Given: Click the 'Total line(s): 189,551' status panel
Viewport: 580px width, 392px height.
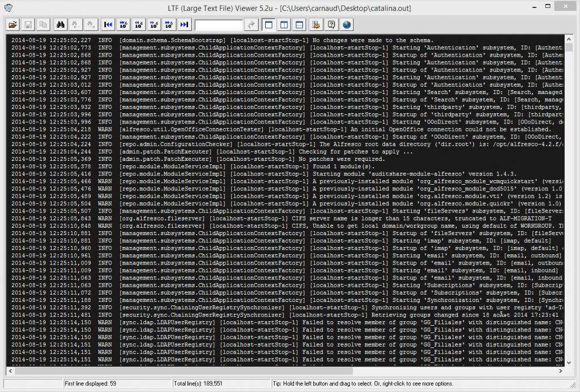Looking at the screenshot, I should click(221, 384).
